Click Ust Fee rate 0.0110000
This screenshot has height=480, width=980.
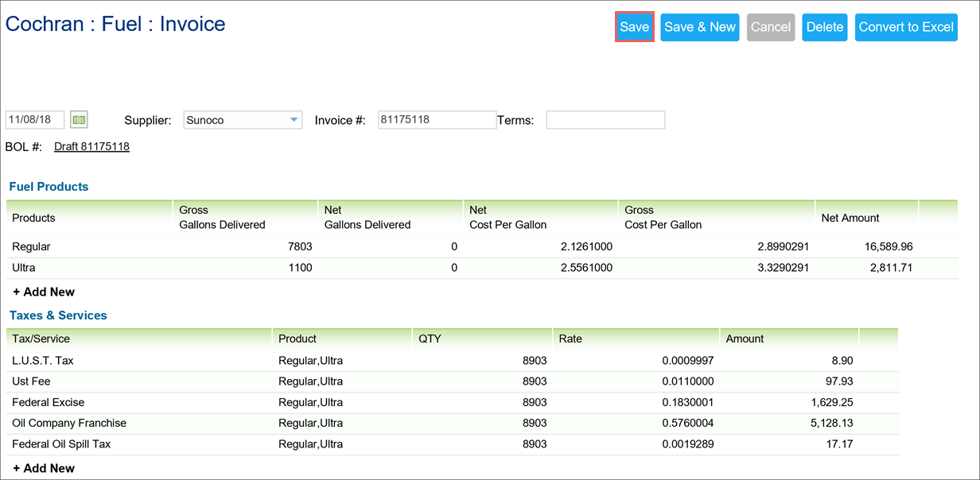tap(688, 381)
